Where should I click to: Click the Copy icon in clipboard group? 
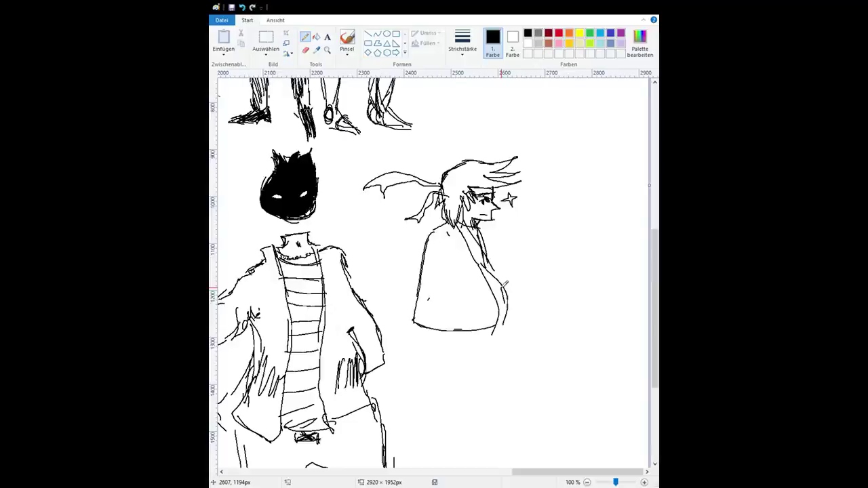[241, 43]
